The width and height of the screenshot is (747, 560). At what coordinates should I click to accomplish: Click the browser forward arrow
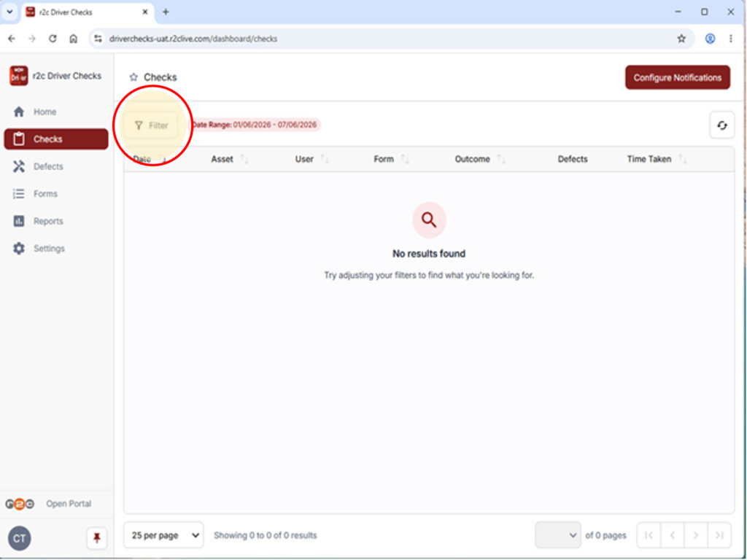point(32,39)
